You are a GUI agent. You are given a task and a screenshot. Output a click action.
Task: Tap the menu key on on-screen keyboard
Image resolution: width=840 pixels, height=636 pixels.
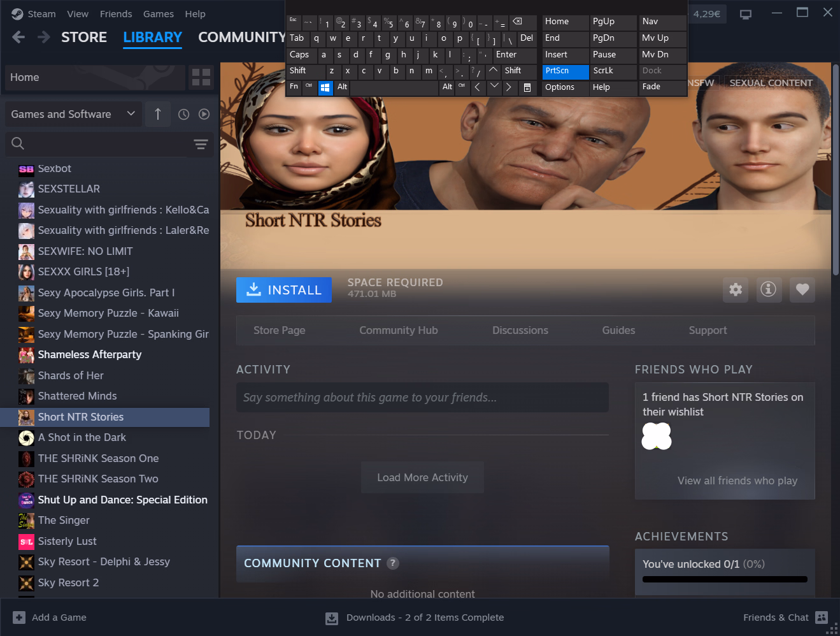click(x=527, y=87)
